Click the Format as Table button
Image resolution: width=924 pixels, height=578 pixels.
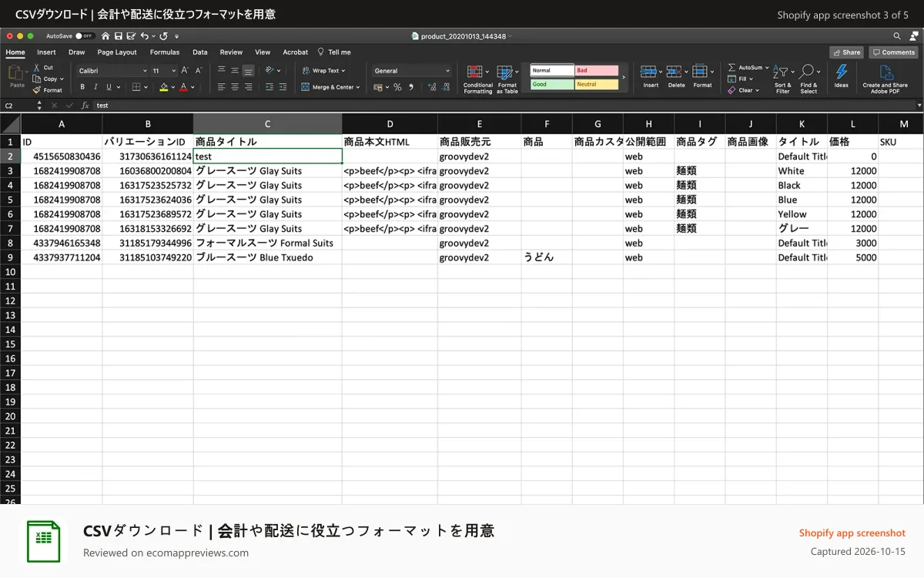coord(507,79)
